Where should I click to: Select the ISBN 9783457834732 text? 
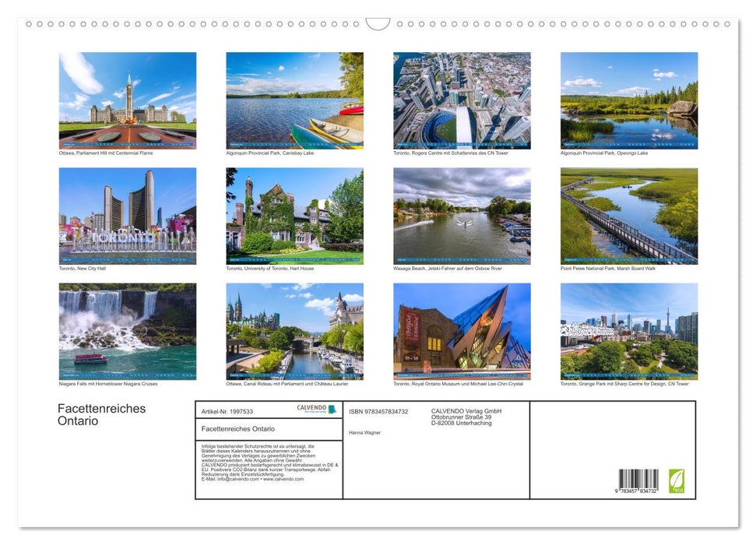tap(378, 410)
